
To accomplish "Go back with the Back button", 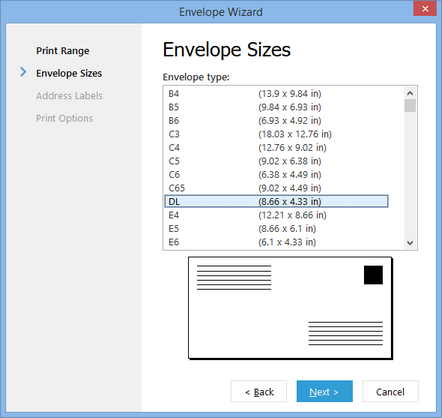I will 259,391.
